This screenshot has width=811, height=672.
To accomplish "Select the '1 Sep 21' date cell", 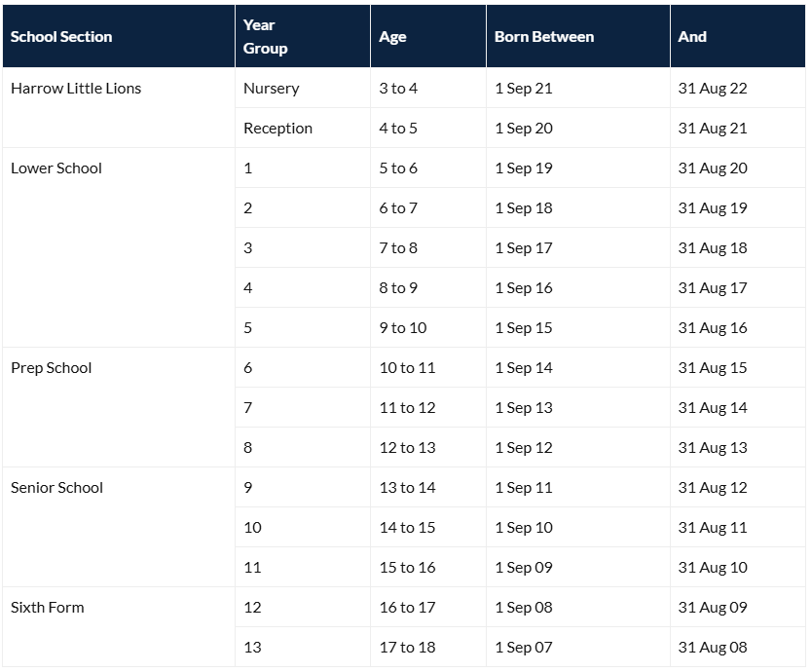I will (x=524, y=89).
